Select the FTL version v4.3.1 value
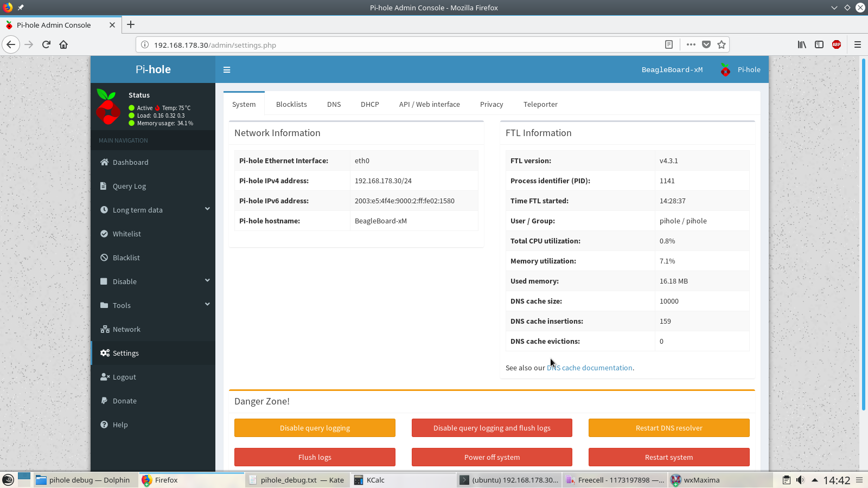The height and width of the screenshot is (488, 868). click(x=669, y=160)
